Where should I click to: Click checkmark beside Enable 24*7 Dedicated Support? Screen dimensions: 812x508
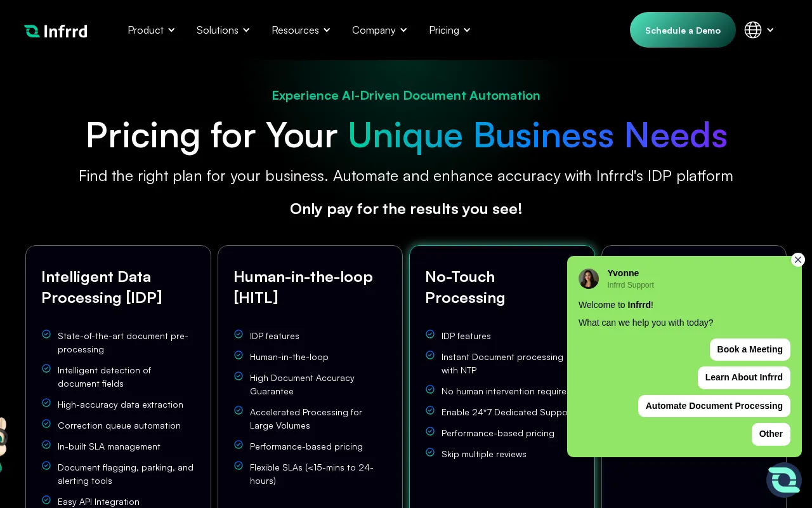tap(430, 410)
